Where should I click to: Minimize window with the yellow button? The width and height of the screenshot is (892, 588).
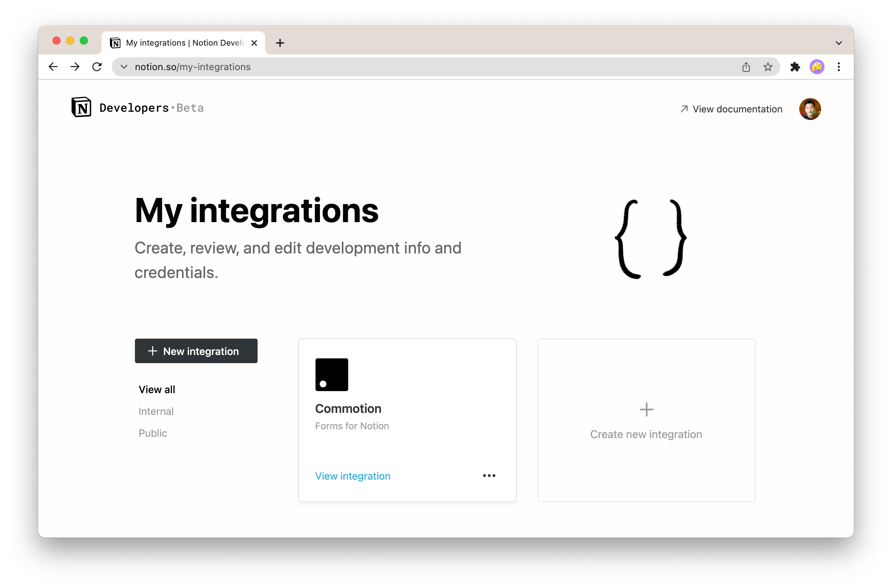[x=70, y=41]
